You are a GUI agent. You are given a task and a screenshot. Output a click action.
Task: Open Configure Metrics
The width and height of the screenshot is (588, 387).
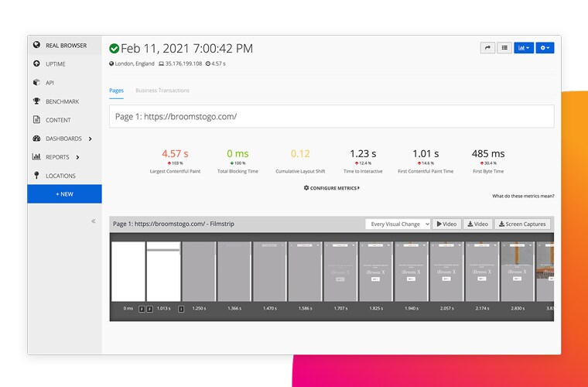331,188
